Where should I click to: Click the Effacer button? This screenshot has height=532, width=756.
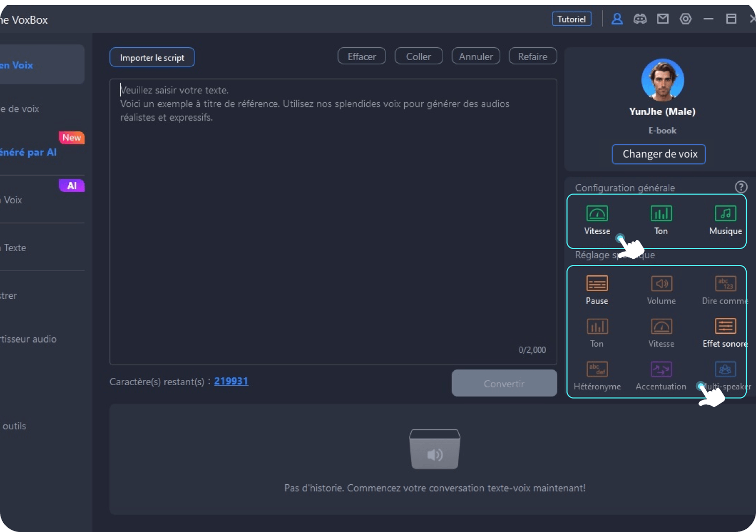coord(362,56)
